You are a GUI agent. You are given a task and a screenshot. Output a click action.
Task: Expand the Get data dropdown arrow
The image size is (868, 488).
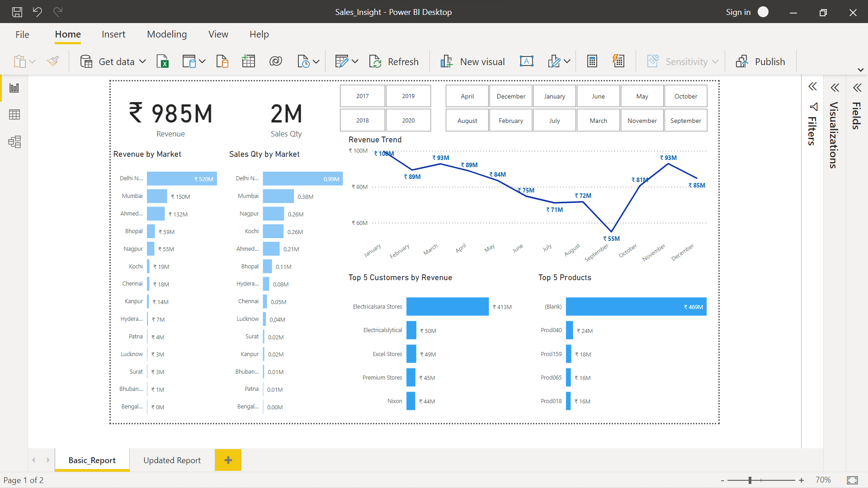click(143, 61)
